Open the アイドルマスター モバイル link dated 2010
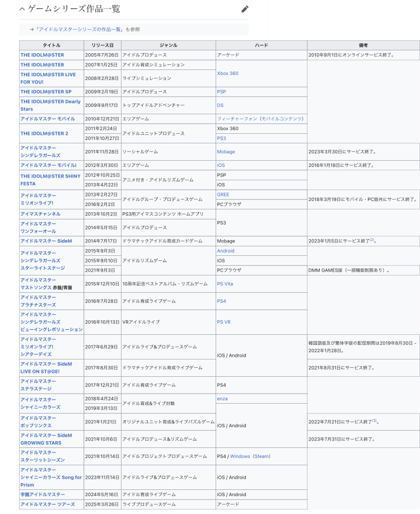420x514 pixels. coord(48,119)
